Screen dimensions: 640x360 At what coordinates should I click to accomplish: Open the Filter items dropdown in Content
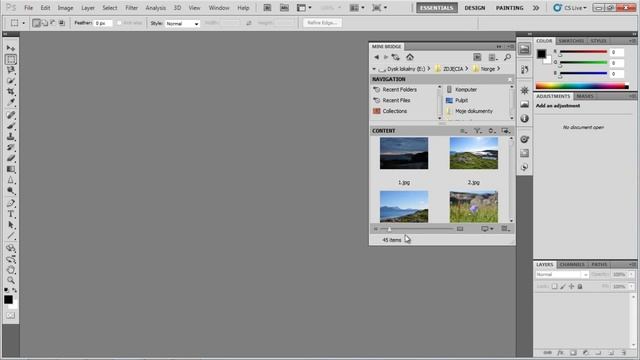pyautogui.click(x=477, y=131)
